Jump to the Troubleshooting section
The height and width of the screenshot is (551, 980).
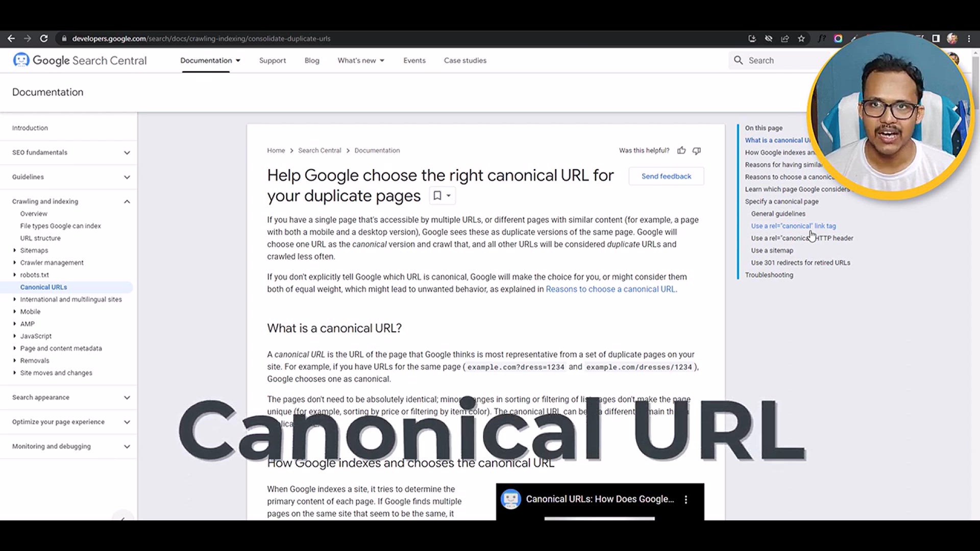[x=769, y=275]
